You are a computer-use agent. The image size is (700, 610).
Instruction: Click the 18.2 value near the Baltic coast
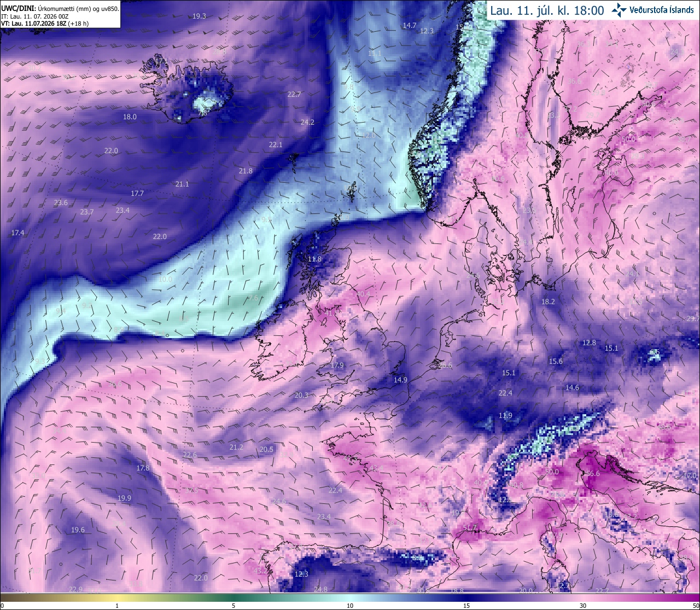548,301
